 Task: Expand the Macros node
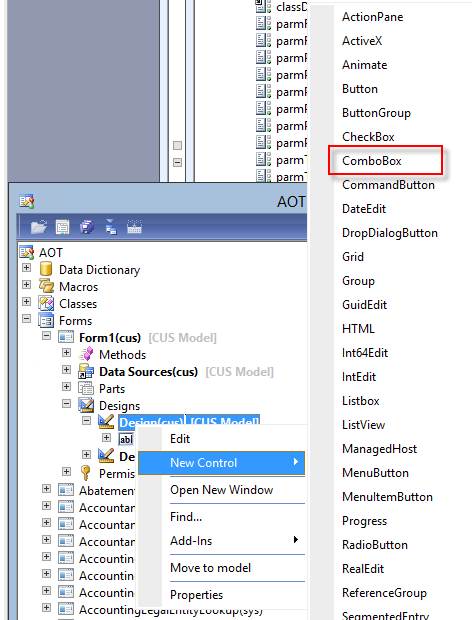[x=26, y=285]
